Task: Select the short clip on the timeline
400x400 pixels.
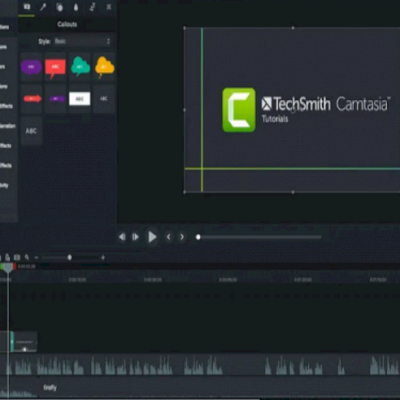Action: (x=24, y=342)
